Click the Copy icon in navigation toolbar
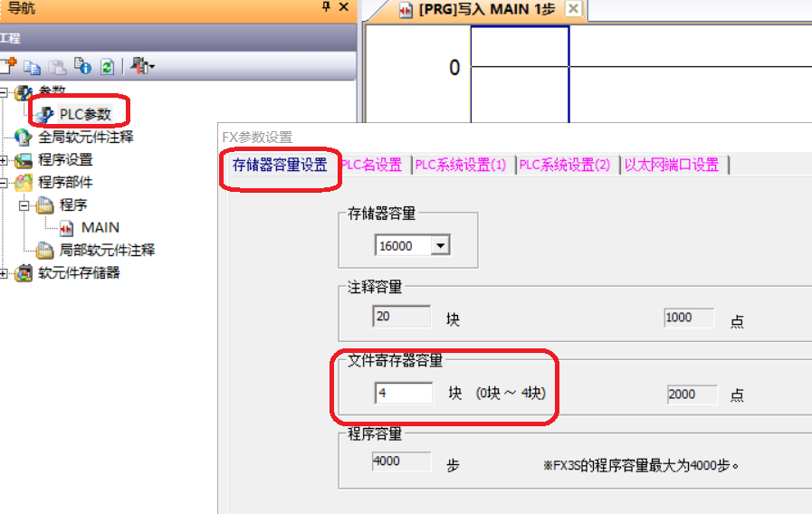 pyautogui.click(x=33, y=66)
